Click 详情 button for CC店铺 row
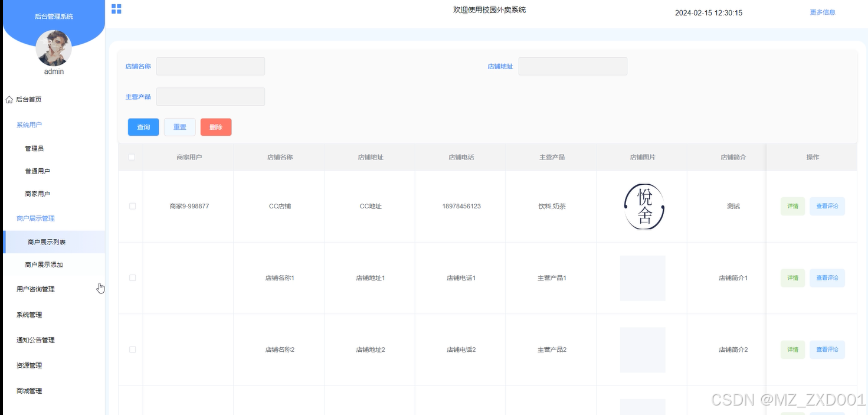Screen dimensions: 868x415 pos(792,207)
